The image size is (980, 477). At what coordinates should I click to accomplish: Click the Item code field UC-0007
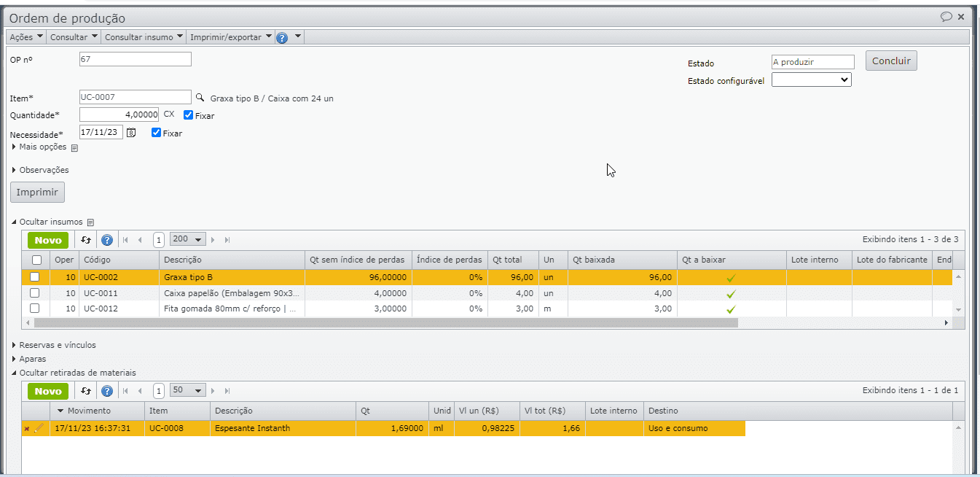(x=136, y=97)
